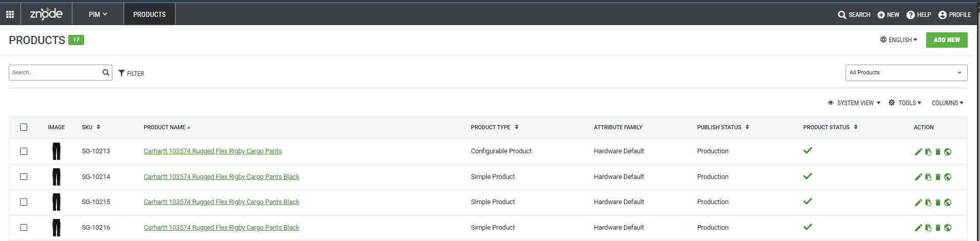Click the Configurable Product type cell
The height and width of the screenshot is (241, 980).
pos(501,151)
